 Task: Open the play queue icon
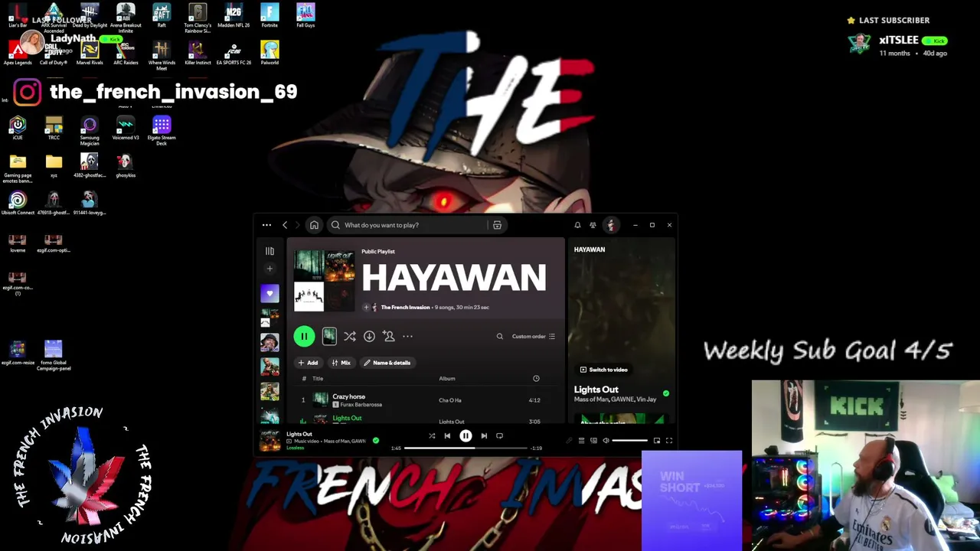[581, 441]
